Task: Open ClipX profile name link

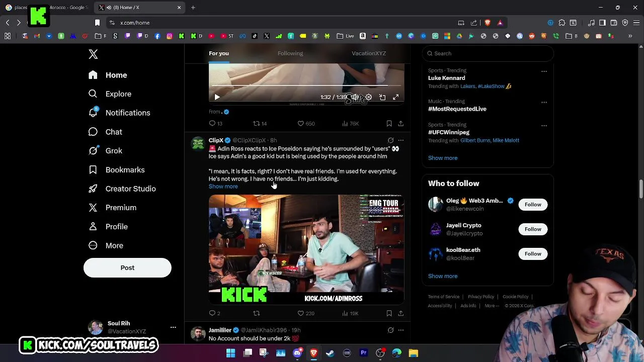Action: click(x=216, y=140)
